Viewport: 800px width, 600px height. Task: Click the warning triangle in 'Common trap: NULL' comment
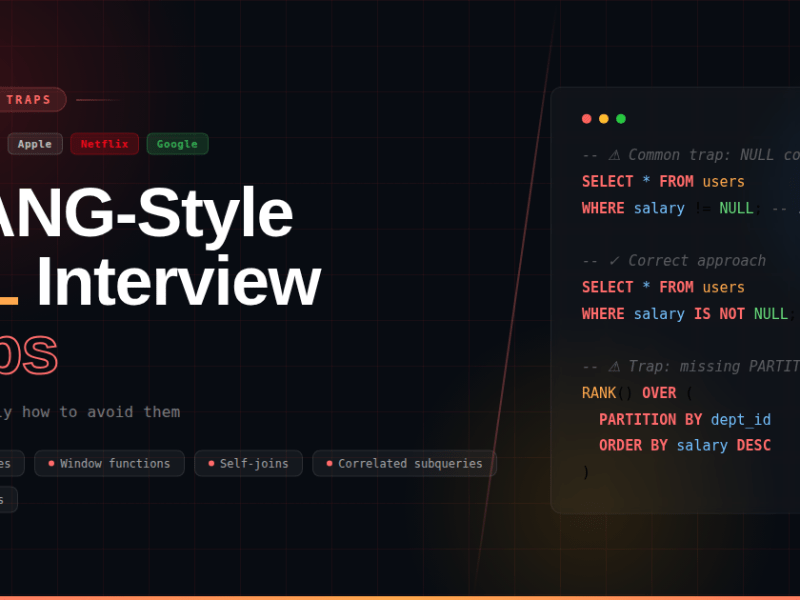[613, 155]
